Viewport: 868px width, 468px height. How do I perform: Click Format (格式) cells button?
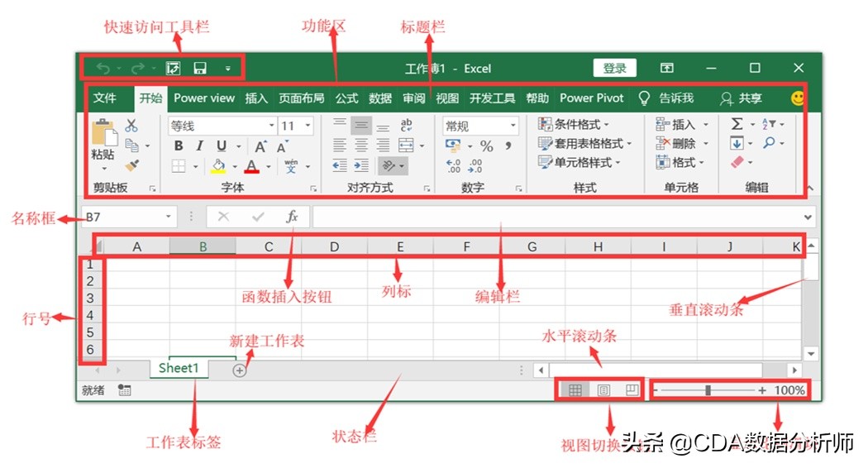click(x=680, y=162)
